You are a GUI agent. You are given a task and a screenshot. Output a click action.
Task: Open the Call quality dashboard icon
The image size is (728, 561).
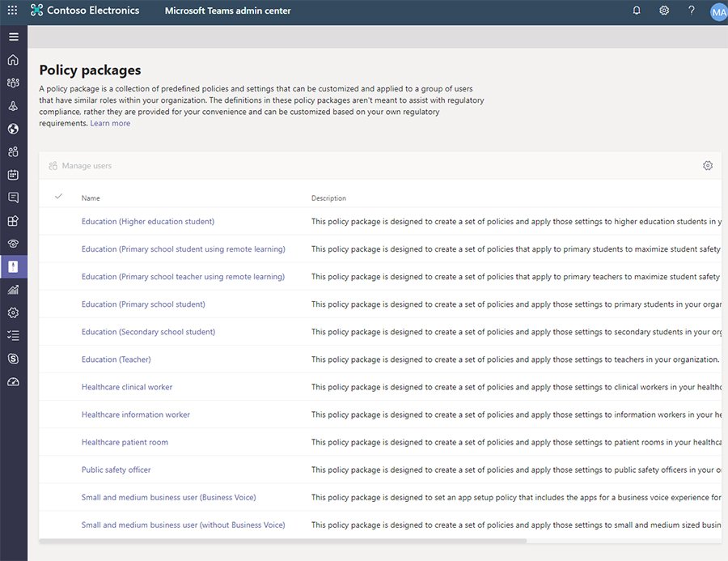click(13, 380)
